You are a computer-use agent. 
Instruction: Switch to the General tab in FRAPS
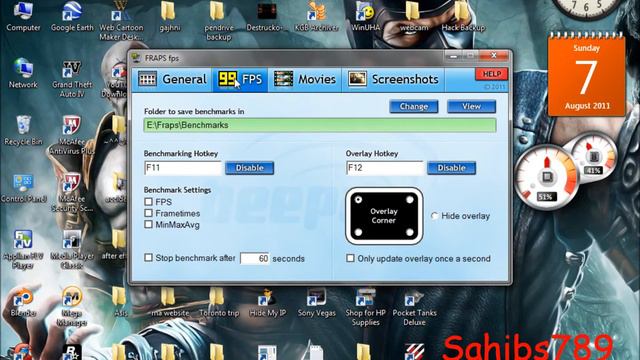click(172, 79)
